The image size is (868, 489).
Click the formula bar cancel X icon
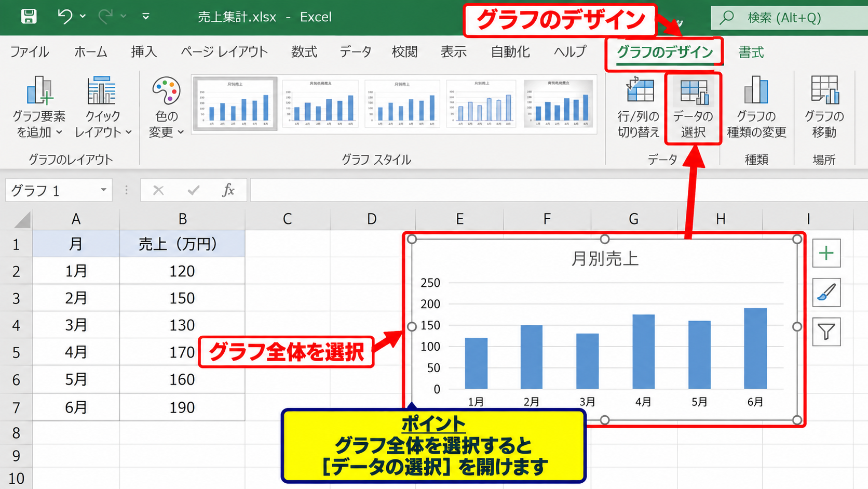tap(158, 190)
